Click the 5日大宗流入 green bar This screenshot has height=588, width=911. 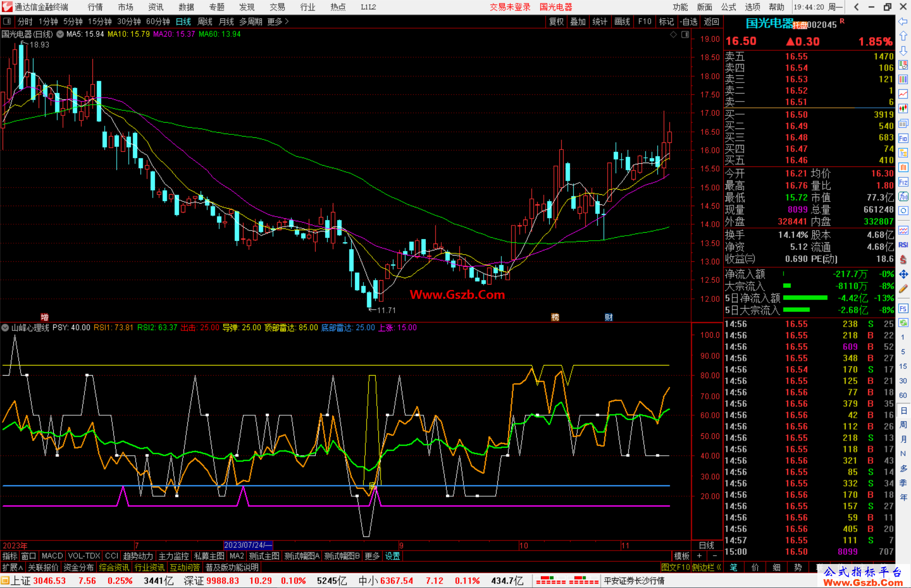click(796, 310)
